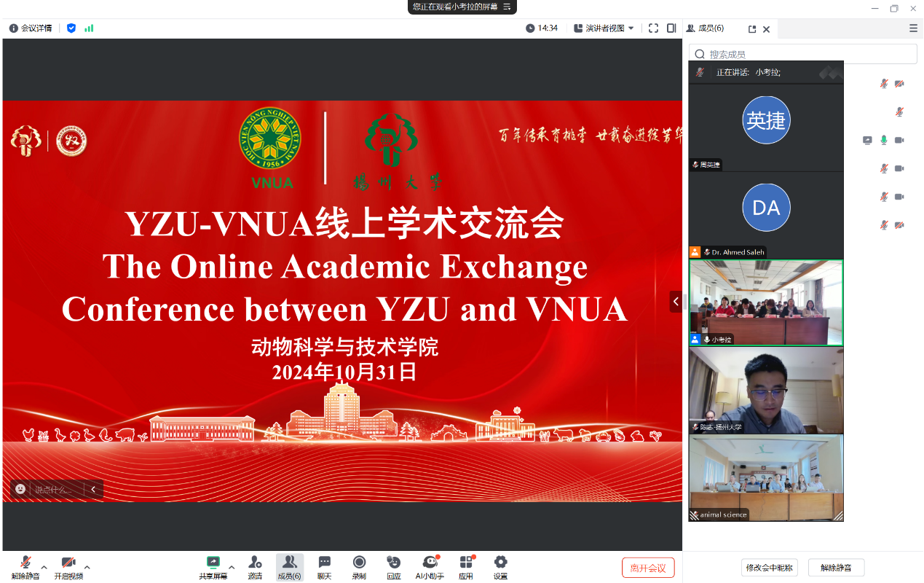924x583 pixels.
Task: Open the 演讲者视图 view dropdown
Action: point(604,28)
